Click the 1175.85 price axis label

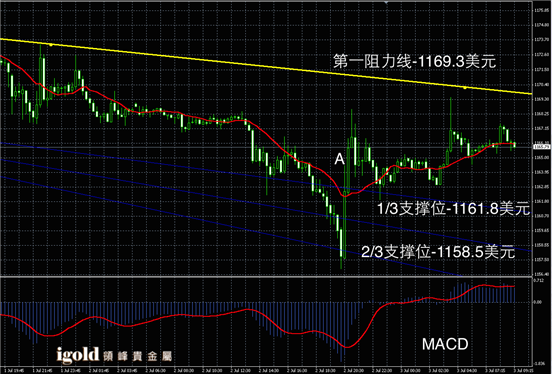541,11
